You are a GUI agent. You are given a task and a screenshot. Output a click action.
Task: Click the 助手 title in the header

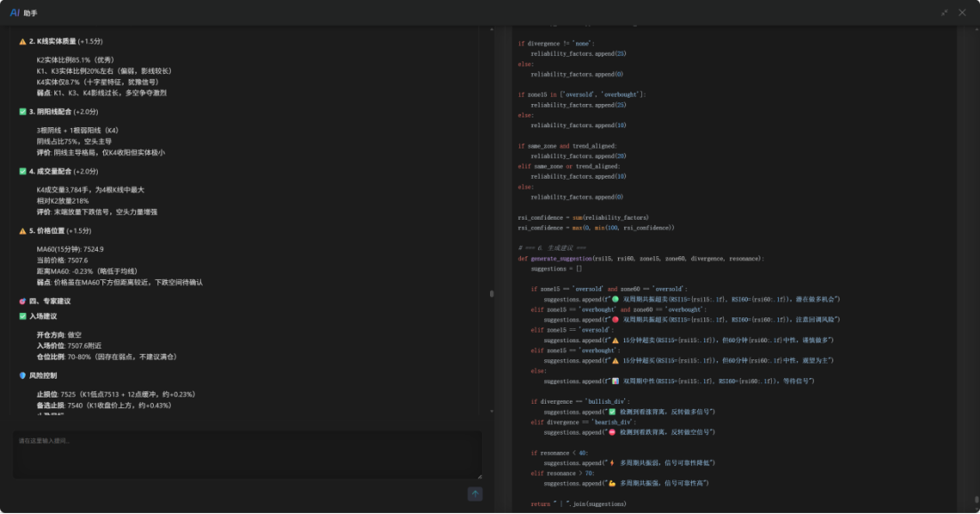[30, 13]
